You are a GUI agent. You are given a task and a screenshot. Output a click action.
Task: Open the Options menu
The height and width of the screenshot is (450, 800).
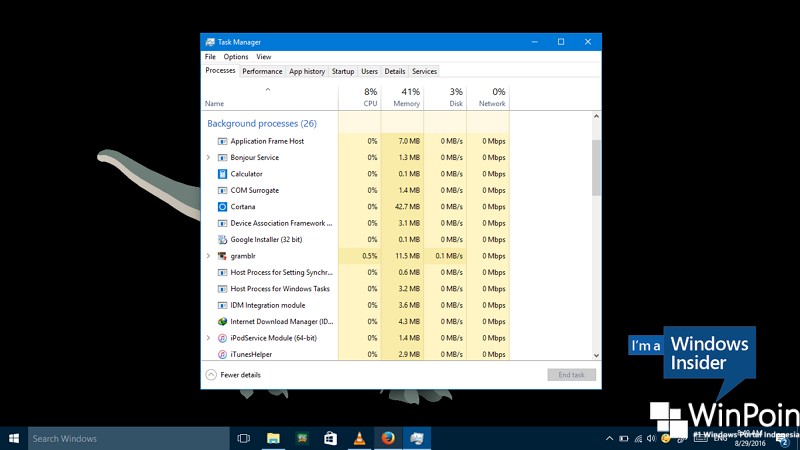pyautogui.click(x=236, y=57)
